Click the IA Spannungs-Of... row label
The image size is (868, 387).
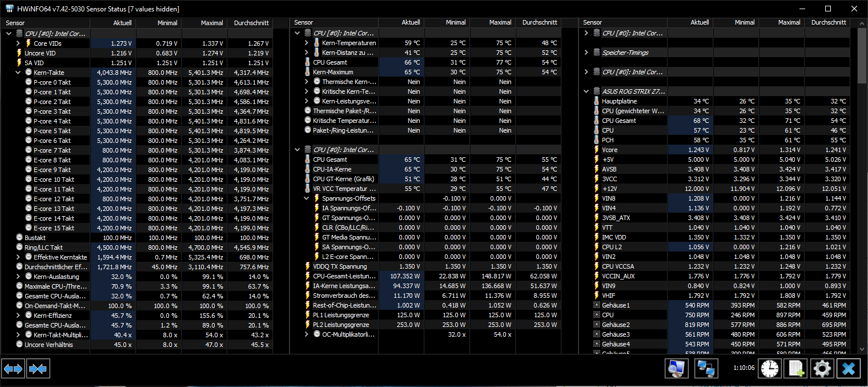[x=349, y=209]
